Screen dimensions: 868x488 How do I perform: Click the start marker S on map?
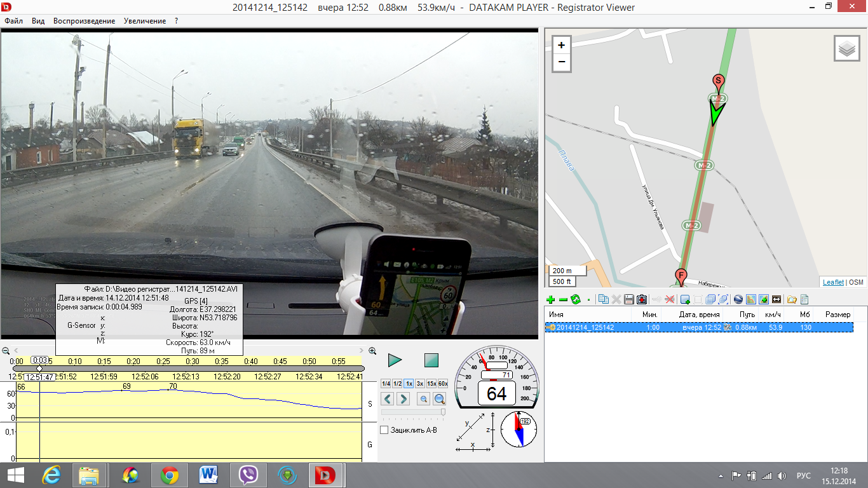(x=718, y=83)
